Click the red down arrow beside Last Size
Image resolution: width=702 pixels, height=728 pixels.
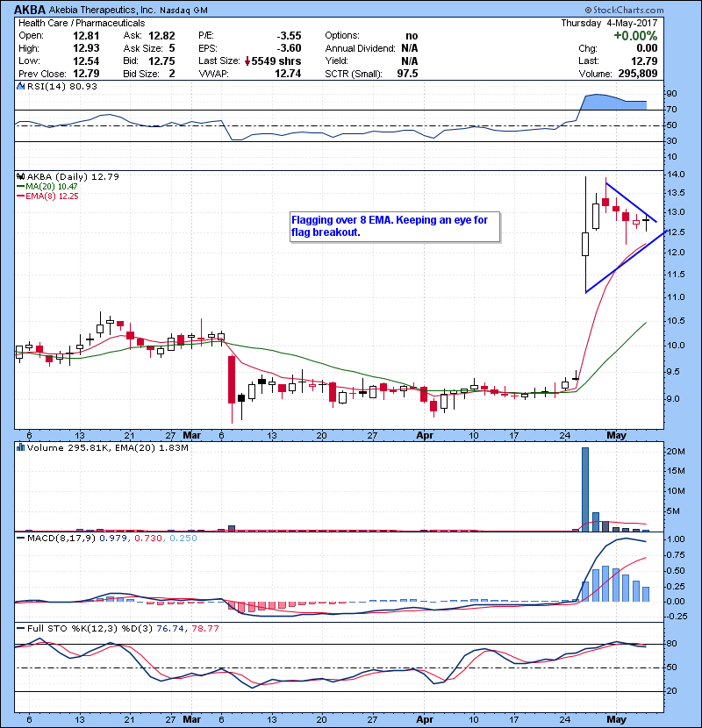[247, 61]
